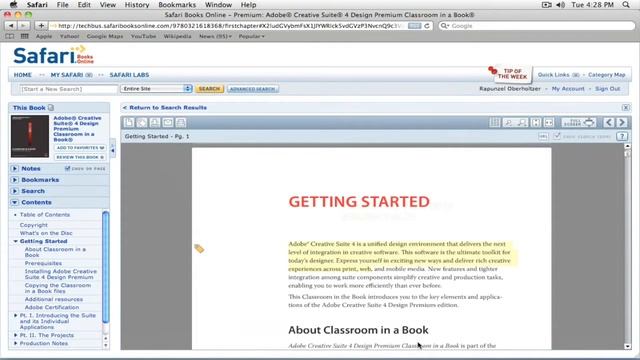Reload the page in address bar

427,26
